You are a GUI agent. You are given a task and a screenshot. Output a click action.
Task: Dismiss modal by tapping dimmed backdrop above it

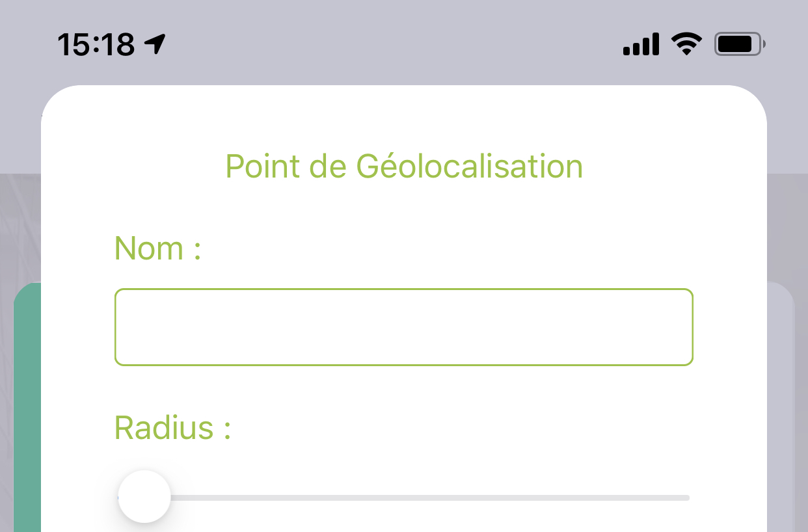404,72
